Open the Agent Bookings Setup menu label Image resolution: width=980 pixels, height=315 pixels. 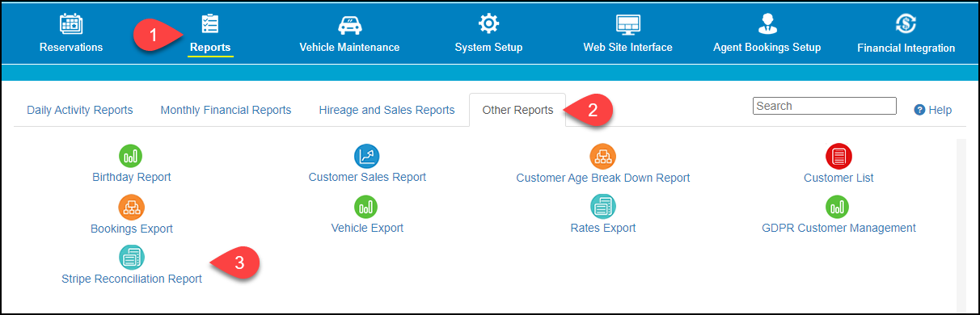[767, 48]
